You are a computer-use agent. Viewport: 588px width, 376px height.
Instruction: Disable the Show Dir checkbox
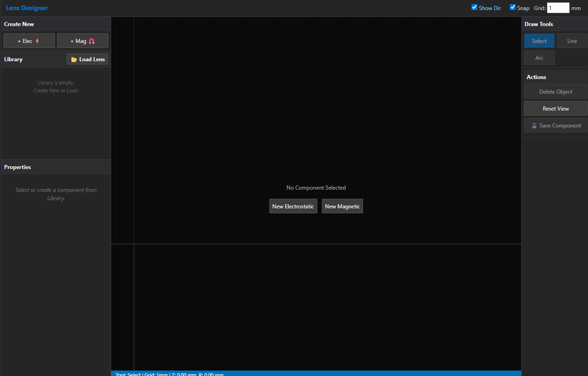pyautogui.click(x=474, y=7)
